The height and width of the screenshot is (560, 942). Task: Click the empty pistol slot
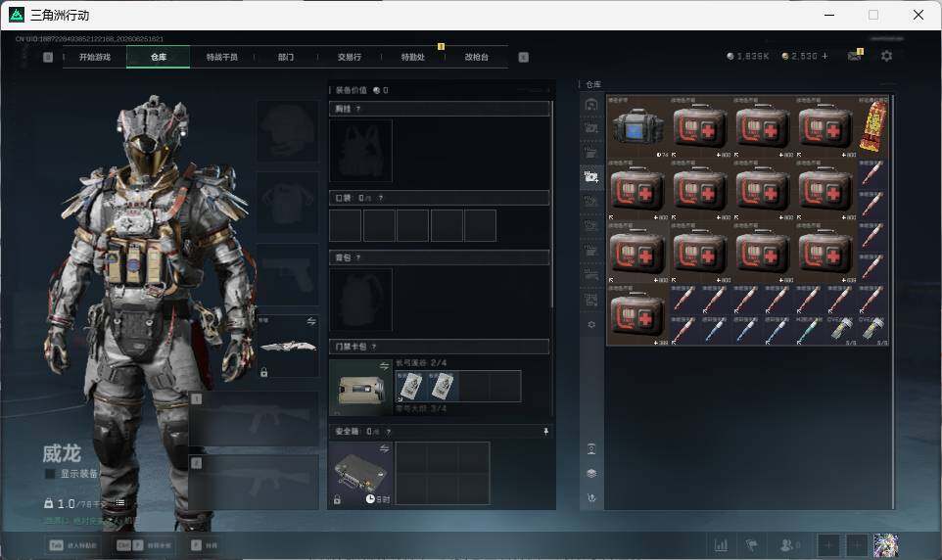[x=288, y=274]
